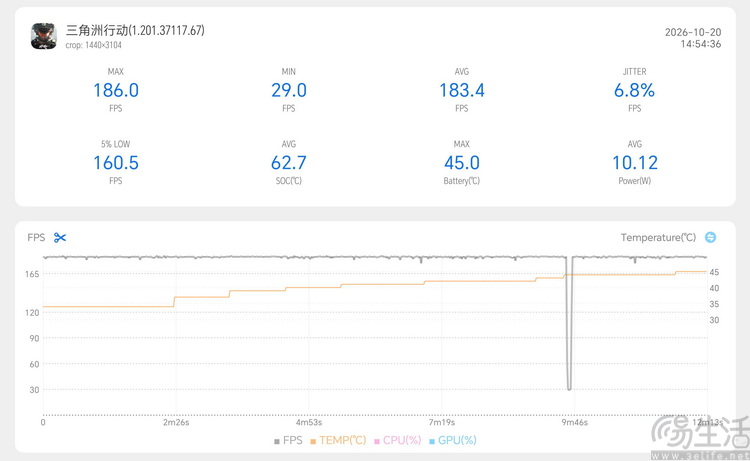Viewport: 750px width, 461px height.
Task: Toggle the FPS legend series
Action: point(288,440)
